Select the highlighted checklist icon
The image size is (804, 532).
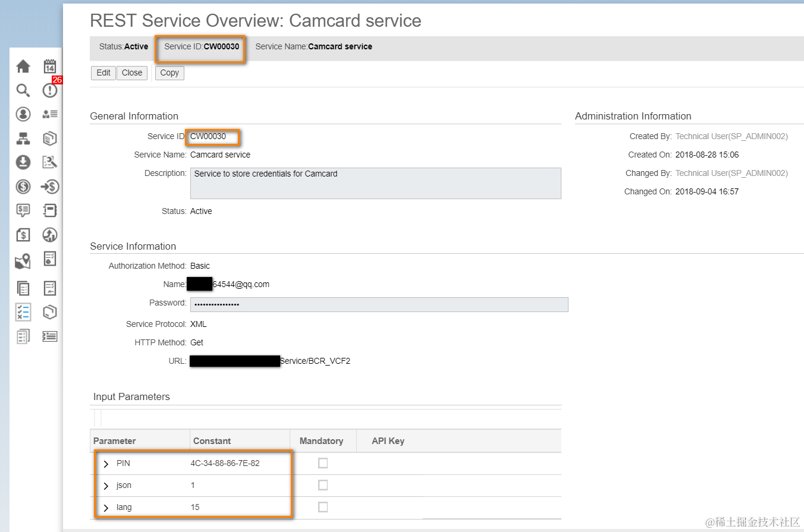[23, 312]
